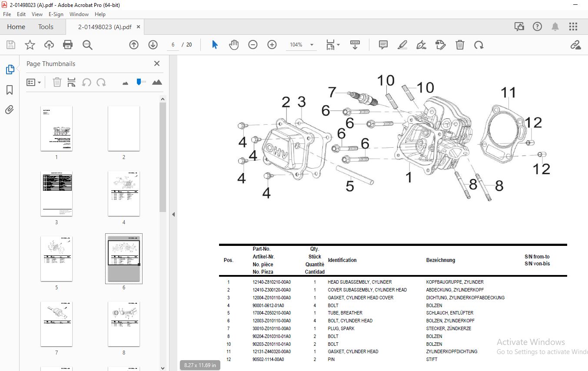Image resolution: width=588 pixels, height=371 pixels.
Task: Go to previous page arrow
Action: tap(134, 45)
